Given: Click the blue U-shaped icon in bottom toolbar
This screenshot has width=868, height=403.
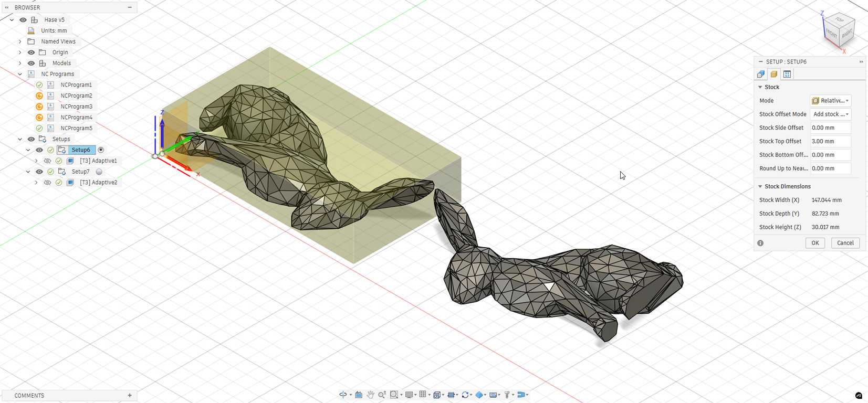Looking at the screenshot, I should pos(521,395).
